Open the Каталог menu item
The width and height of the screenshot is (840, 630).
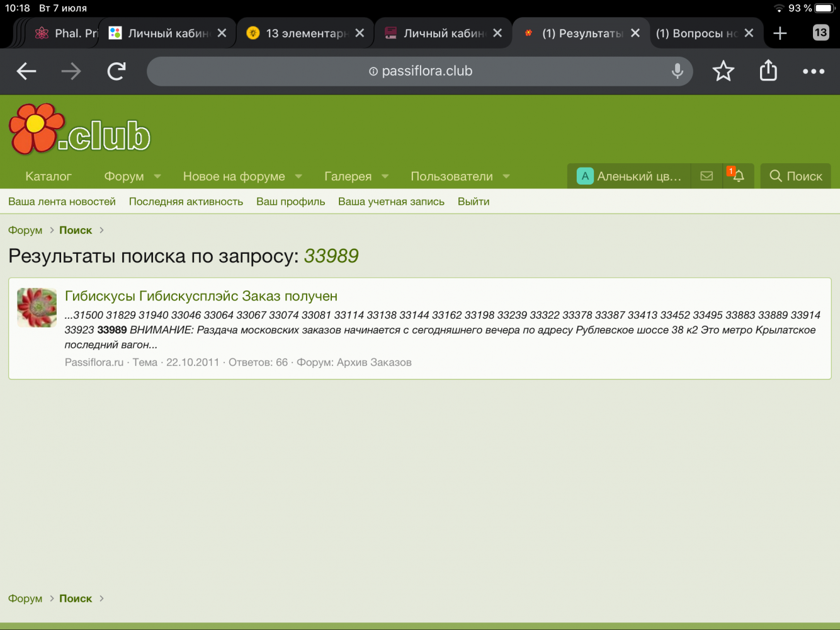(x=48, y=176)
